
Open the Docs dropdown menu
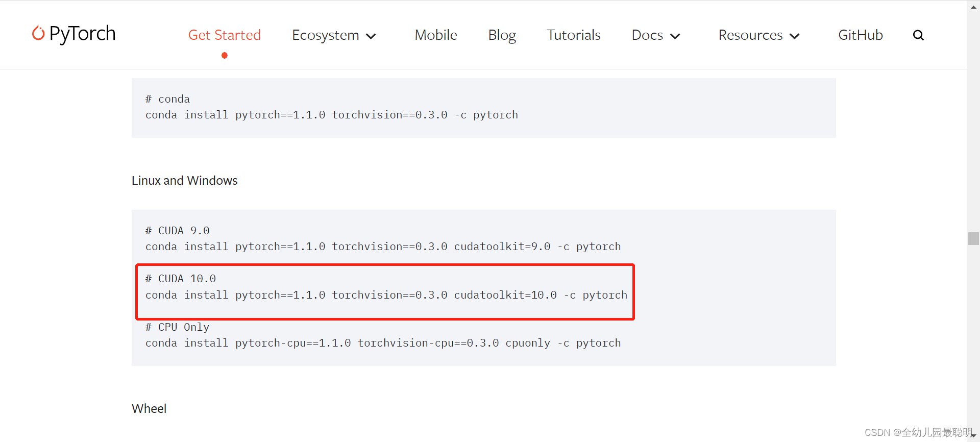tap(675, 36)
